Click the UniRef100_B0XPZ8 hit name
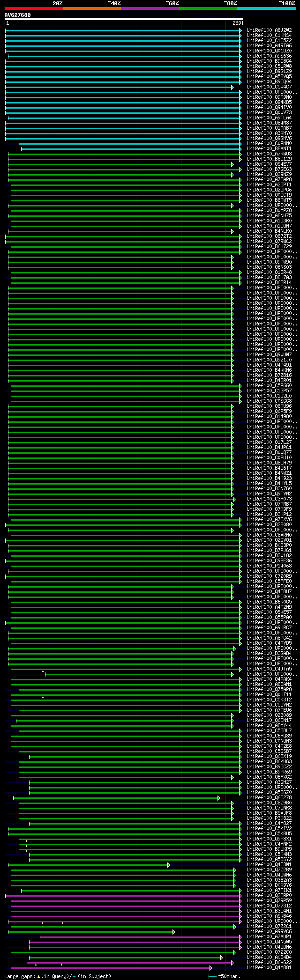The height and width of the screenshot is (980, 300). [269, 211]
